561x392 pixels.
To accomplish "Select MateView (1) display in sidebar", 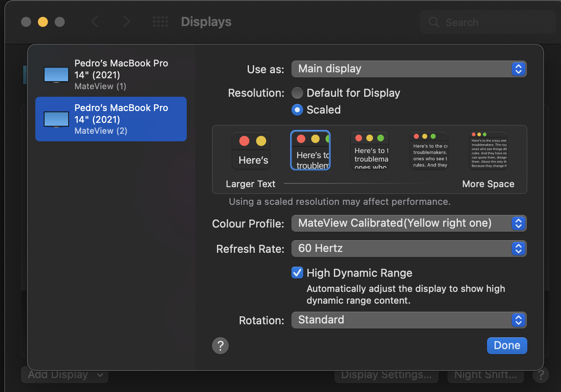I will [121, 74].
